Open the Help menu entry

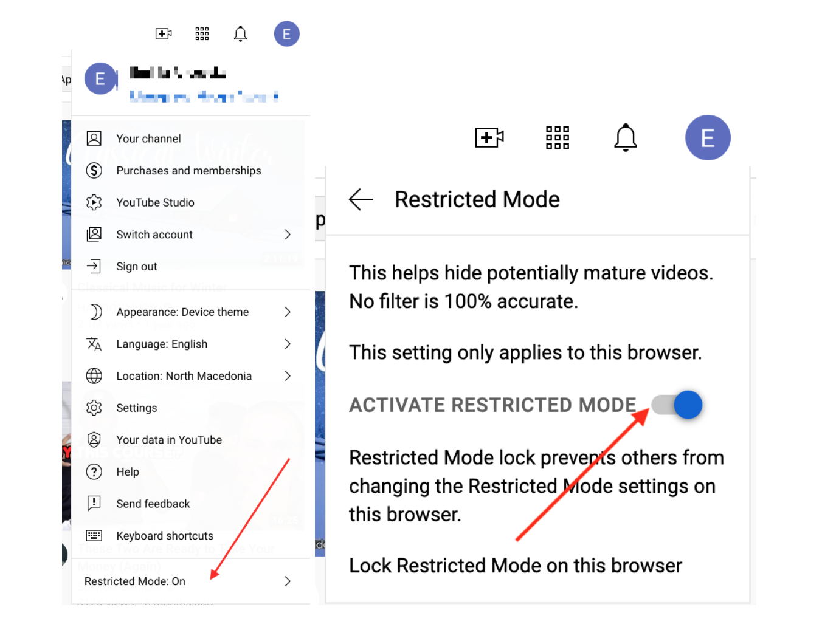pos(191,471)
